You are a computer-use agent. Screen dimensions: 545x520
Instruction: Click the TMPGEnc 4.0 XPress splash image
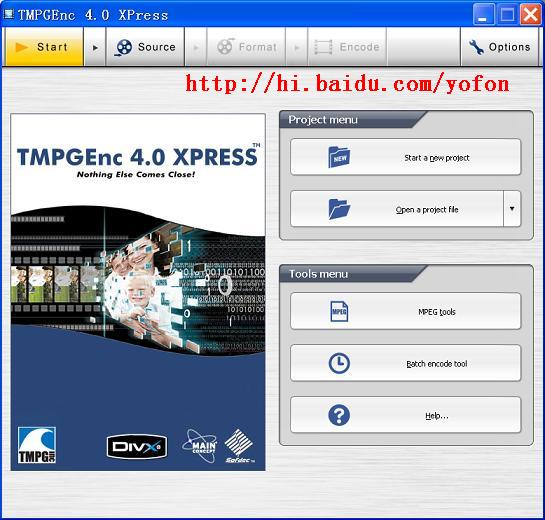coord(138,292)
